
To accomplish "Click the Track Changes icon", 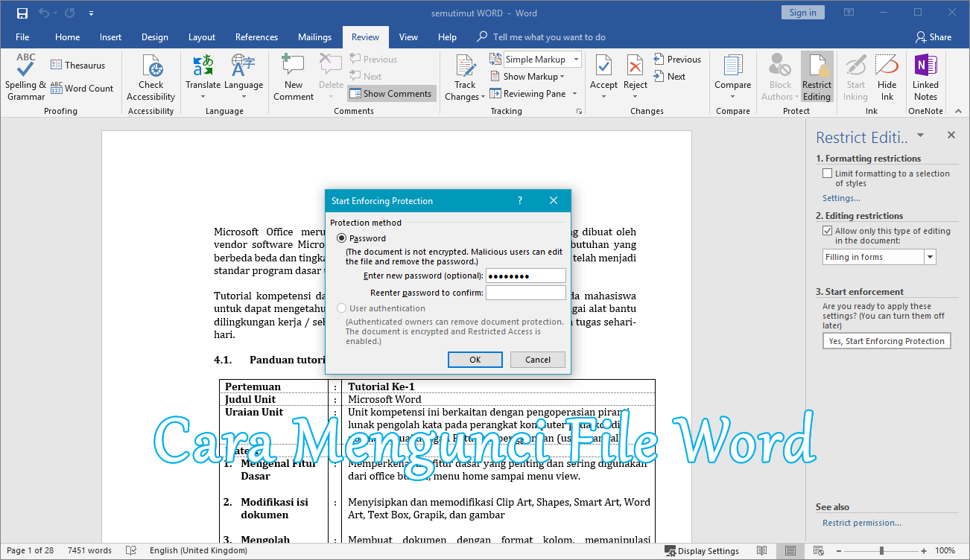I will point(465,66).
